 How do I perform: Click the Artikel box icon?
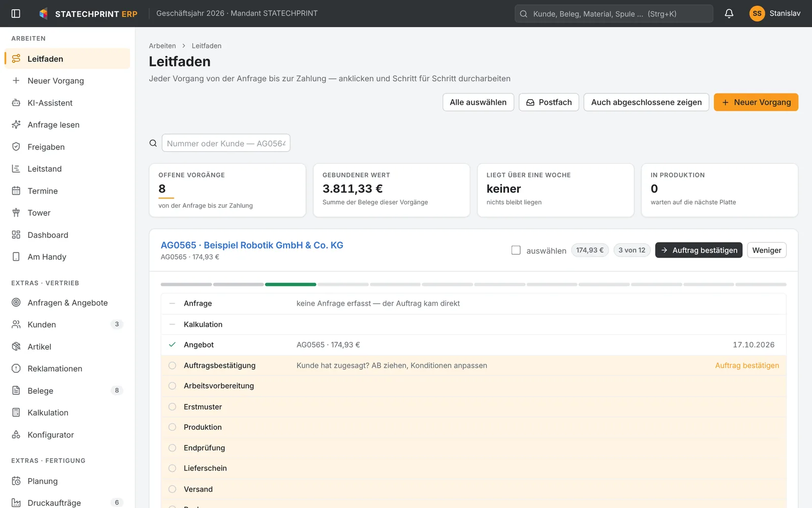[16, 346]
